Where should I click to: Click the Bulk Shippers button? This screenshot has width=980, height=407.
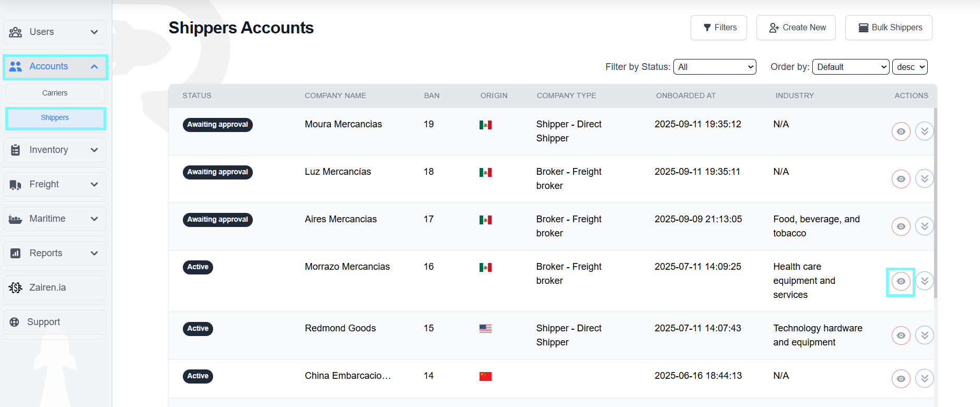click(x=889, y=28)
